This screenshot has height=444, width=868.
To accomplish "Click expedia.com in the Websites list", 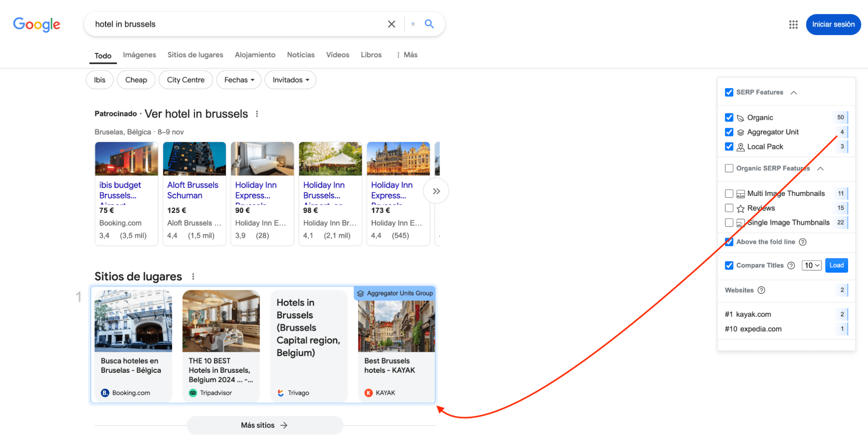I will [761, 329].
